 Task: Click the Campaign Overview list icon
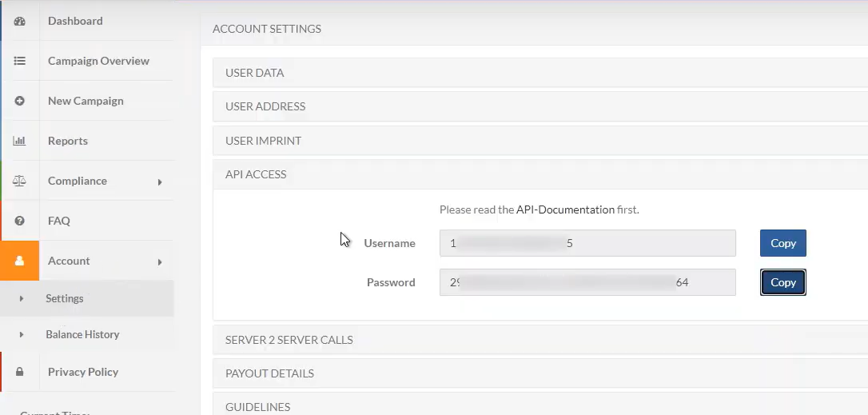(20, 61)
